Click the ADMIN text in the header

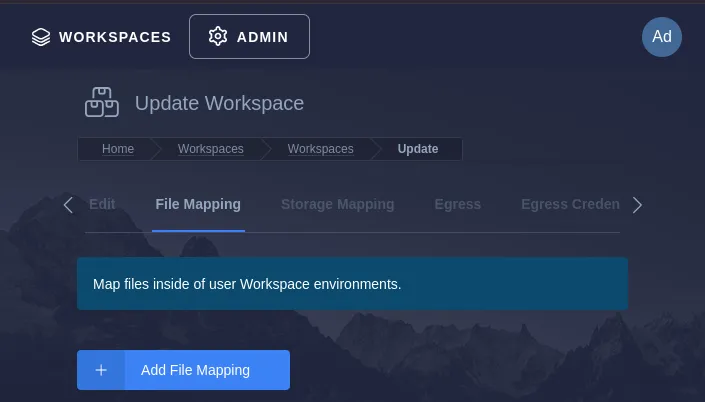pos(262,37)
